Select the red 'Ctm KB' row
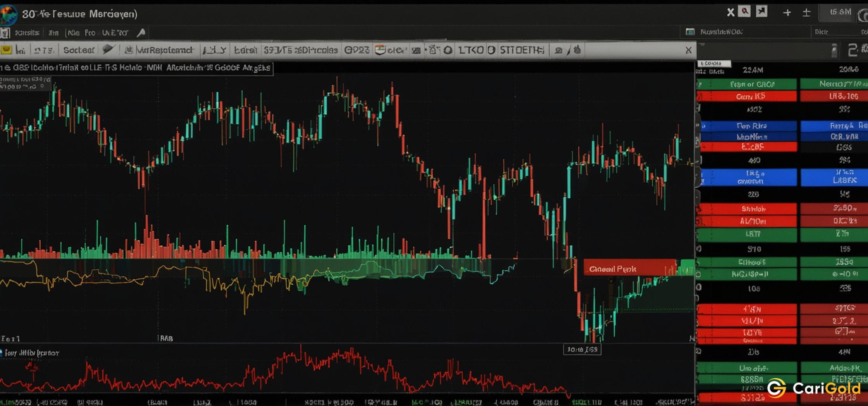Image resolution: width=868 pixels, height=406 pixels. [747, 96]
